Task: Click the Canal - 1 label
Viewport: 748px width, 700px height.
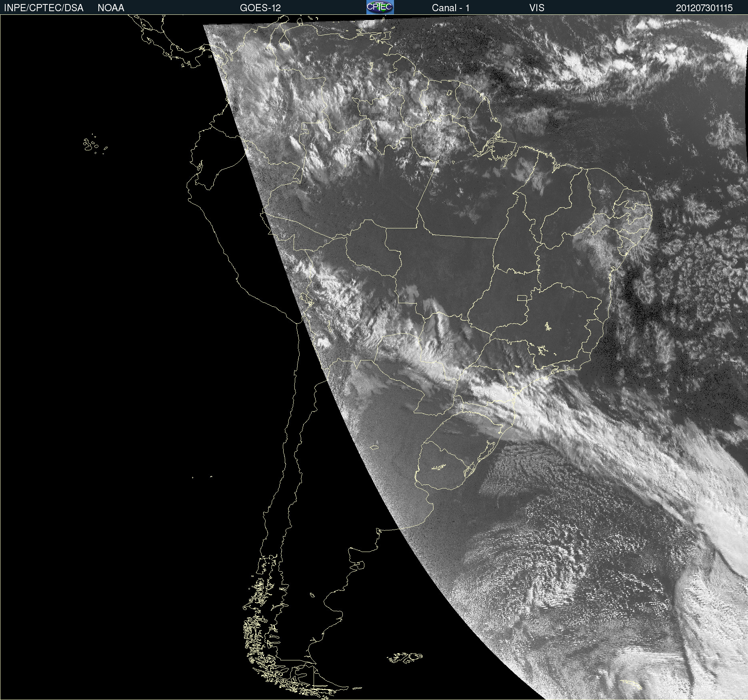Action: (451, 8)
